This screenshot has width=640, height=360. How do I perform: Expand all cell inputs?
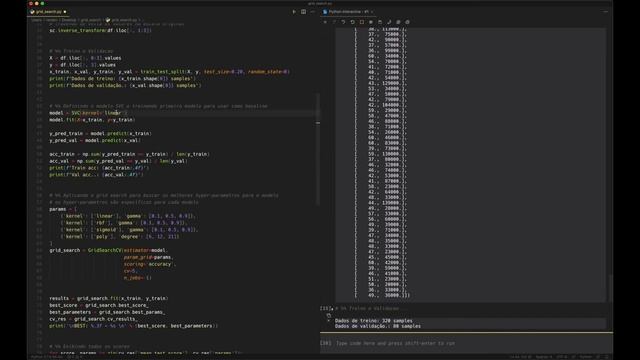point(398,22)
